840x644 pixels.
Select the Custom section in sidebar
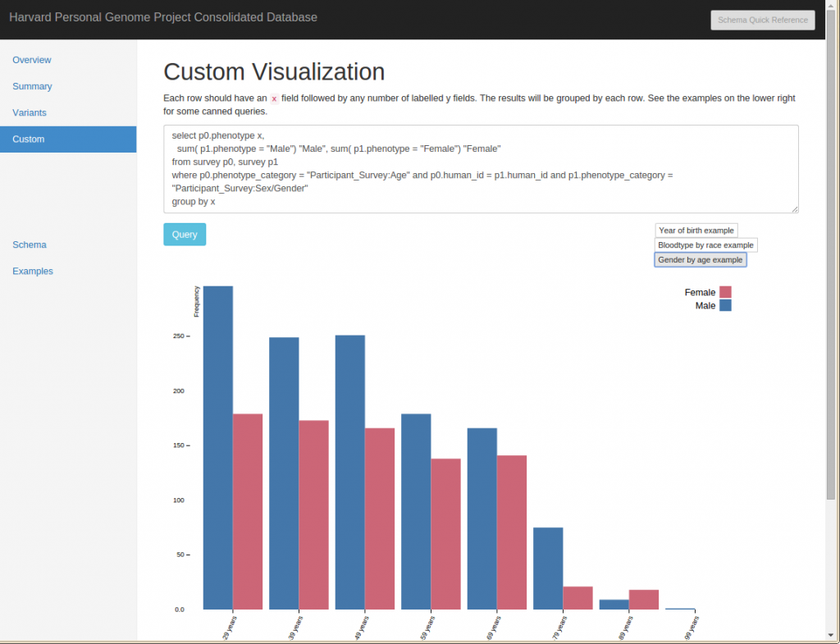tap(29, 139)
